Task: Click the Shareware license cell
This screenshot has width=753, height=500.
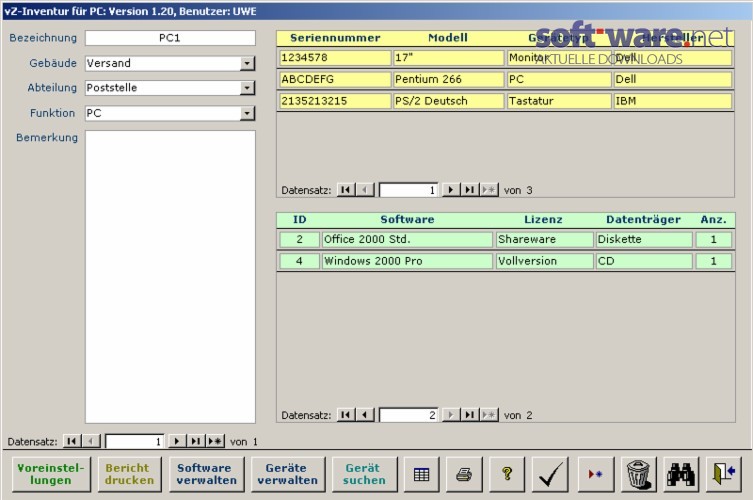Action: [545, 239]
